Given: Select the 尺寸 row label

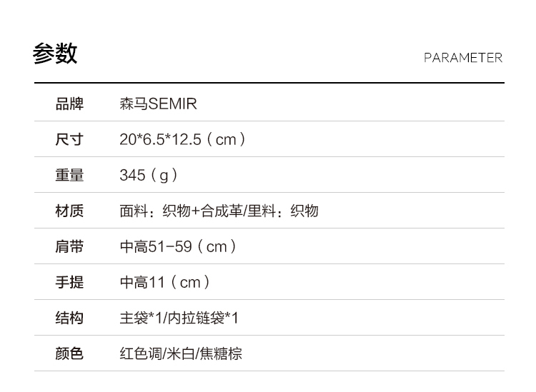Looking at the screenshot, I should point(69,140).
